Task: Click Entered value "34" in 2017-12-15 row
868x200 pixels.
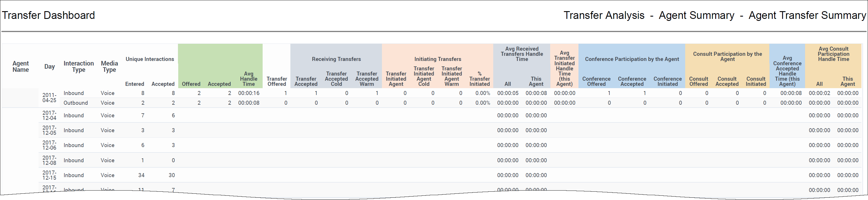Action: tap(141, 175)
